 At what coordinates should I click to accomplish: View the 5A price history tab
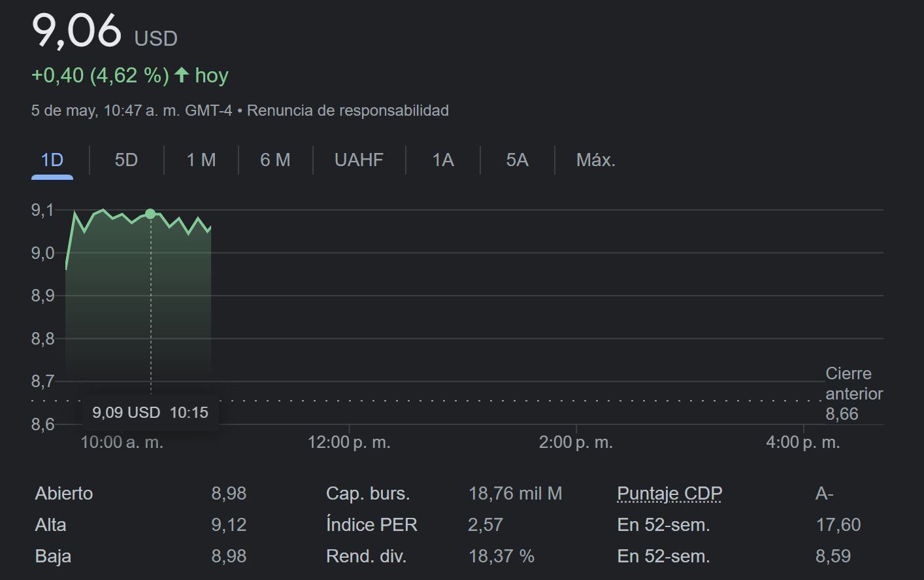pos(517,160)
